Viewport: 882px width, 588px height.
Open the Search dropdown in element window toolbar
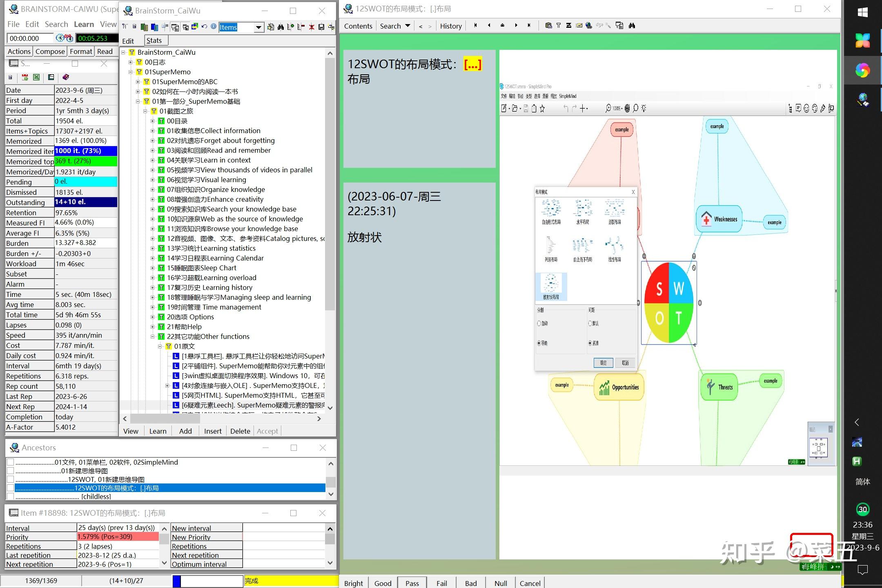408,26
